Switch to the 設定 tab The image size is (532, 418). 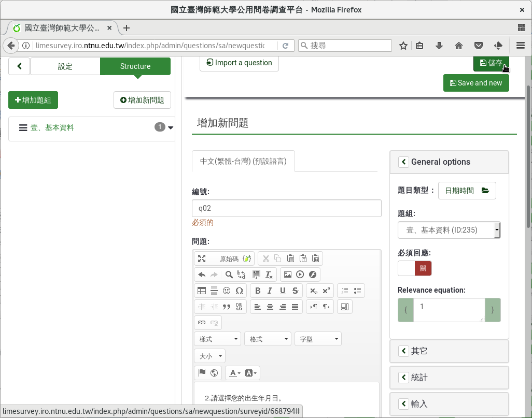coord(65,66)
